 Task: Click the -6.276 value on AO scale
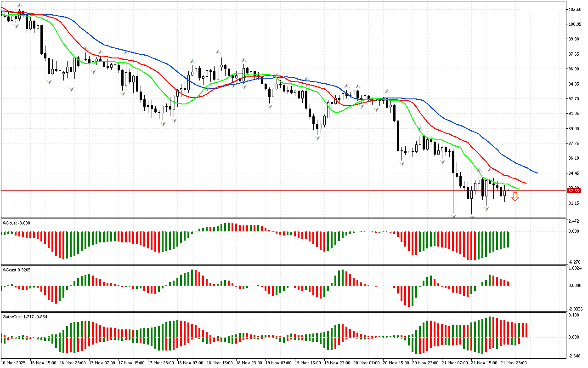(575, 262)
